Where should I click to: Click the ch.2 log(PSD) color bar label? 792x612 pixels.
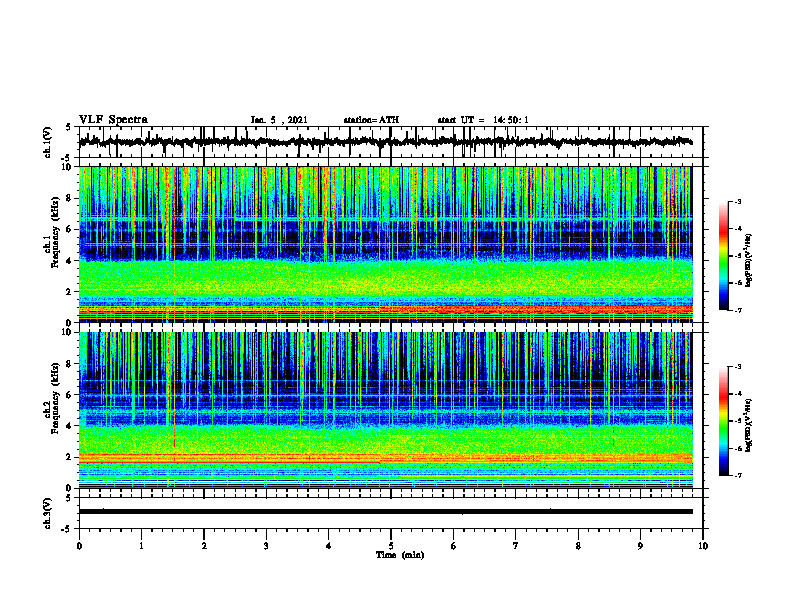pos(749,425)
